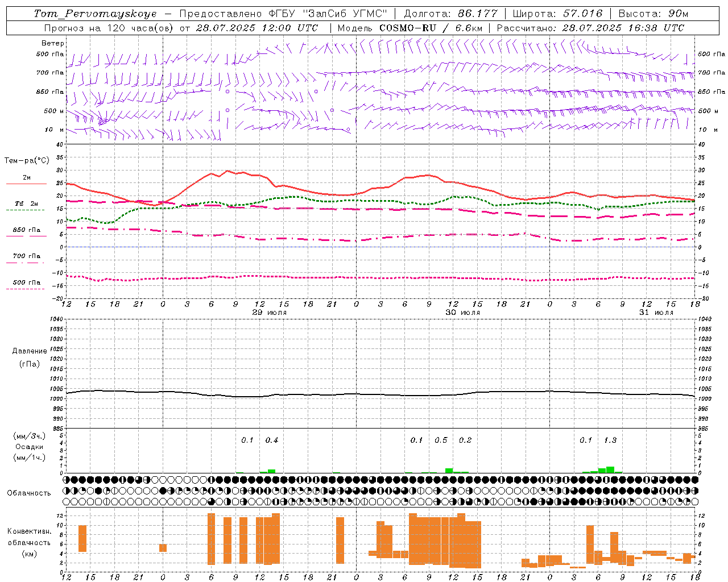Click the "Td 2м" dew point legend entry
This screenshot has width=728, height=582.
[x=27, y=203]
